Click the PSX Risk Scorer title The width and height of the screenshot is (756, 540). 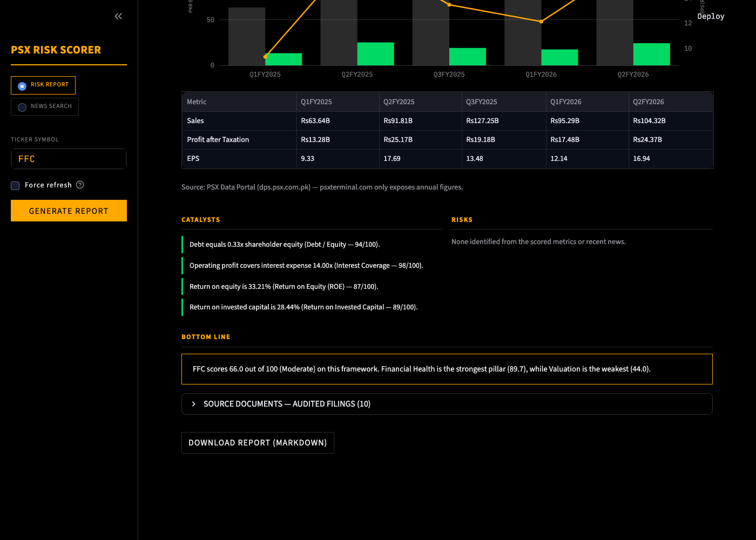(56, 50)
